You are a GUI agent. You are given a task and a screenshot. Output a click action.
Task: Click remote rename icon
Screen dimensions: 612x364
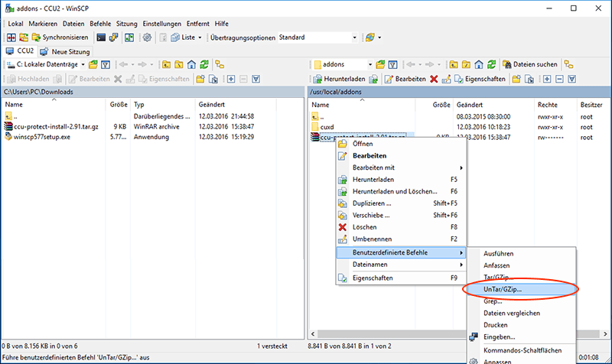[446, 79]
